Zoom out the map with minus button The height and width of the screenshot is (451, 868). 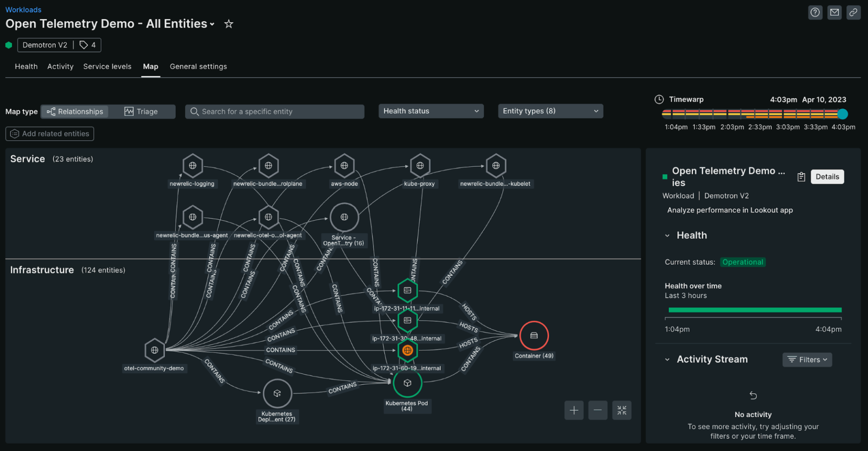click(598, 410)
